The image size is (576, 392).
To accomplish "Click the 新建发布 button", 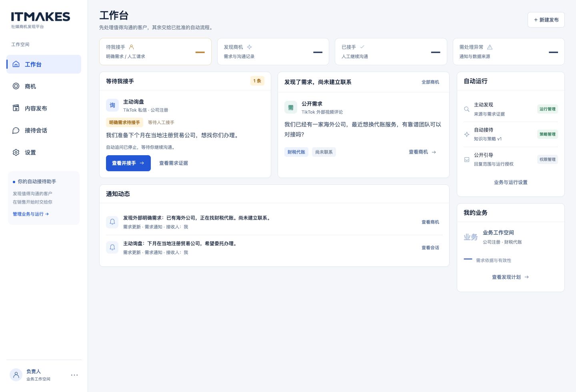I will tap(546, 20).
